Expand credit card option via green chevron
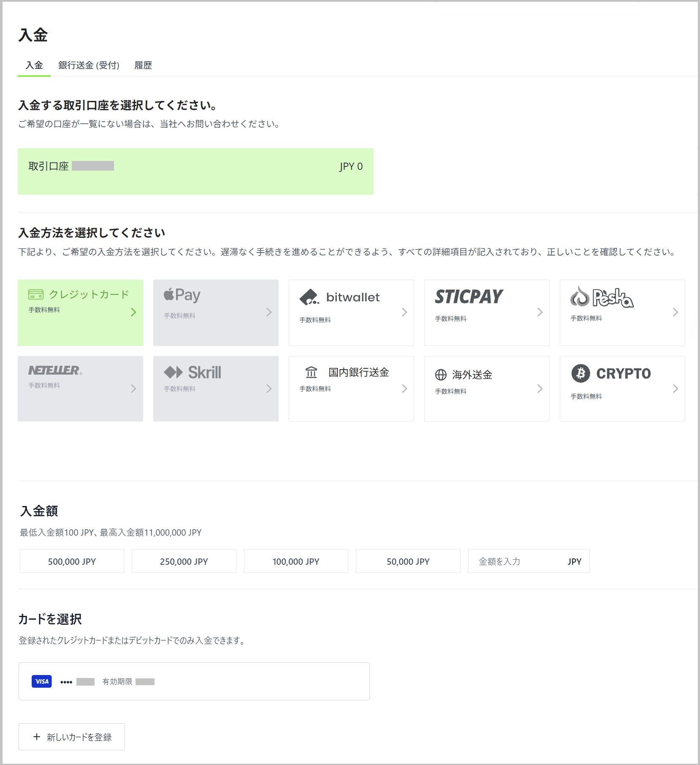Viewport: 700px width, 765px height. pyautogui.click(x=133, y=312)
